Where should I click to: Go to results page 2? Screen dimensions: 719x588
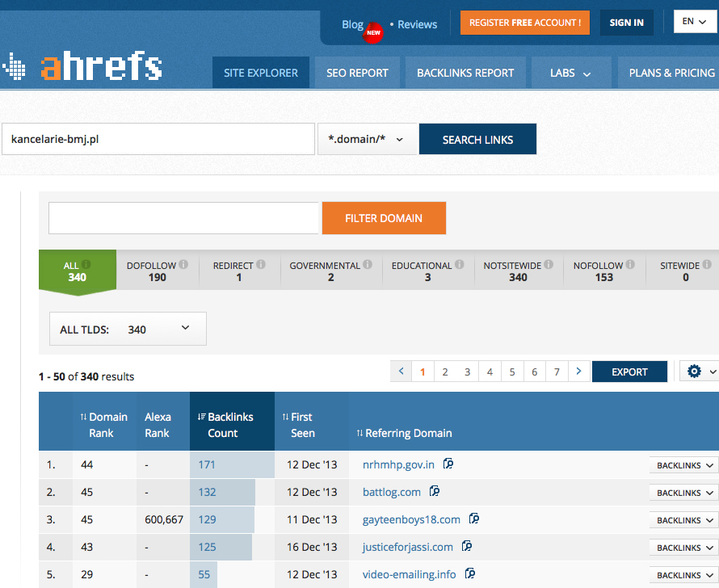click(x=445, y=372)
